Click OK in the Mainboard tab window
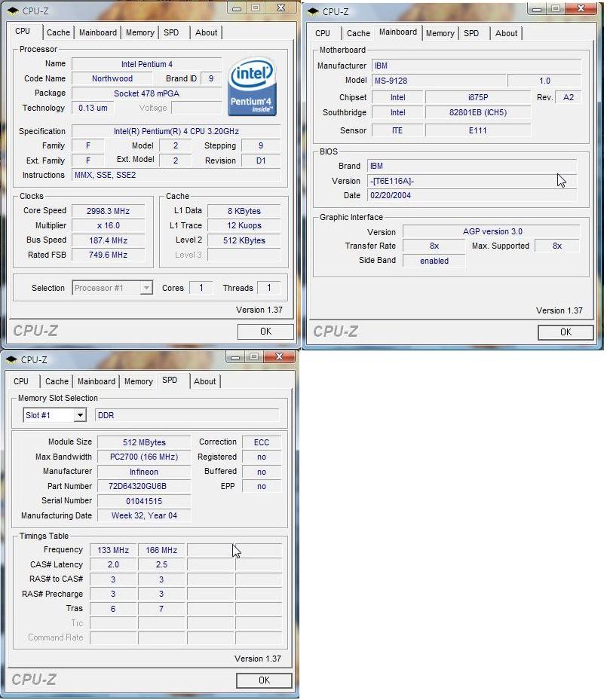This screenshot has height=700, width=607. pyautogui.click(x=566, y=332)
